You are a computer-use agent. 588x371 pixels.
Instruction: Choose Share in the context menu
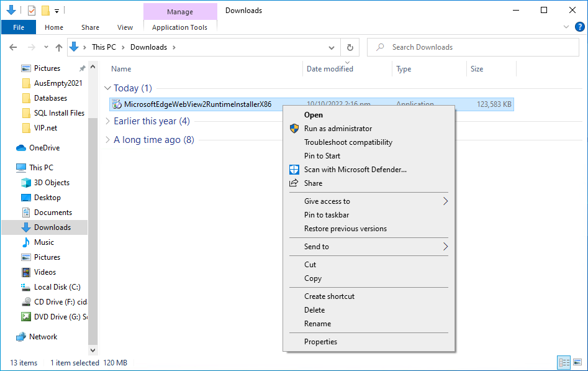[x=369, y=183]
